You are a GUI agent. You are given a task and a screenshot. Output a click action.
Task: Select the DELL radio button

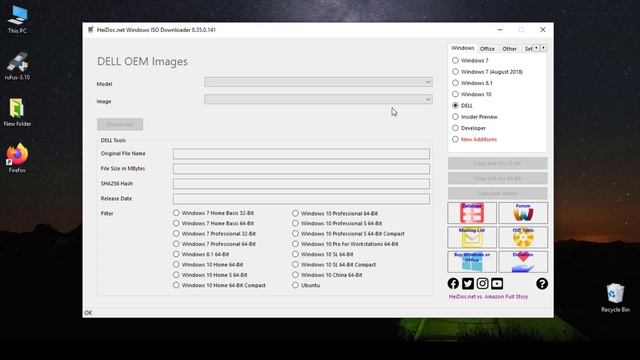[455, 105]
